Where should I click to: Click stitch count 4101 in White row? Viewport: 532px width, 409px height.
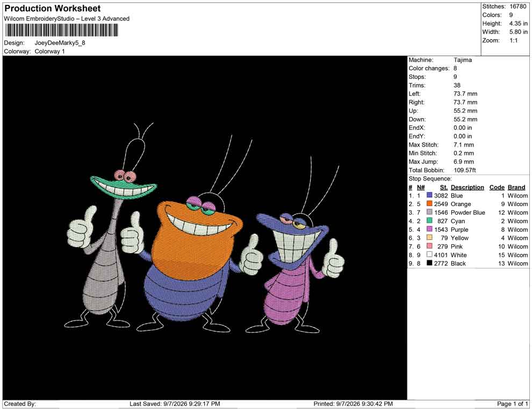441,255
